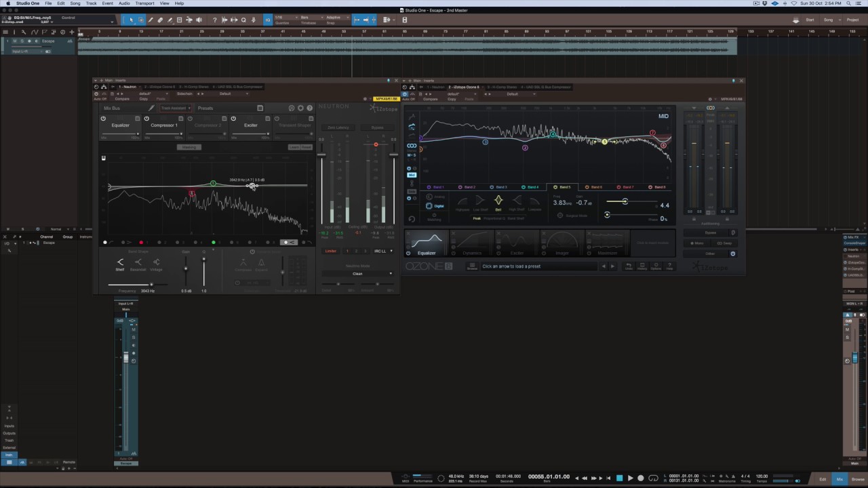Click green EQ node 5 in Neutron

pos(213,184)
